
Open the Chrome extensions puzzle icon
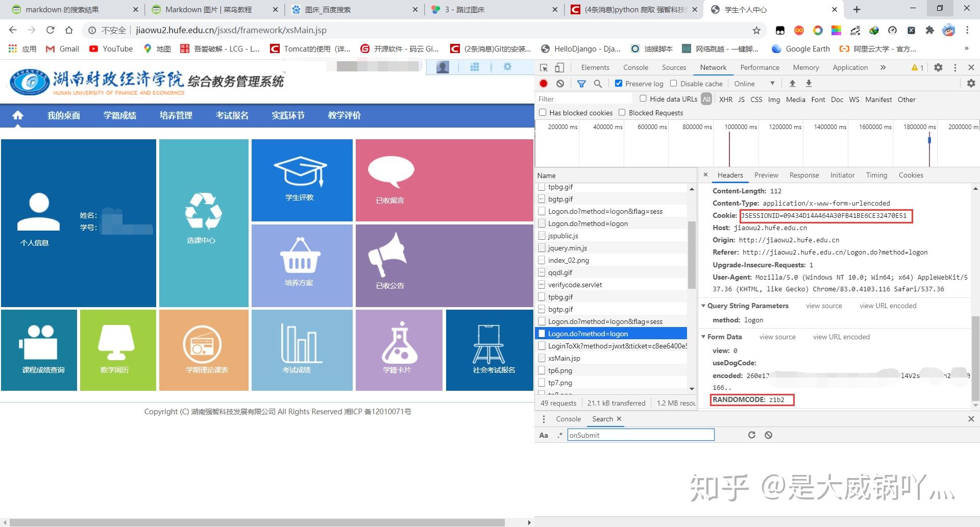(x=930, y=30)
